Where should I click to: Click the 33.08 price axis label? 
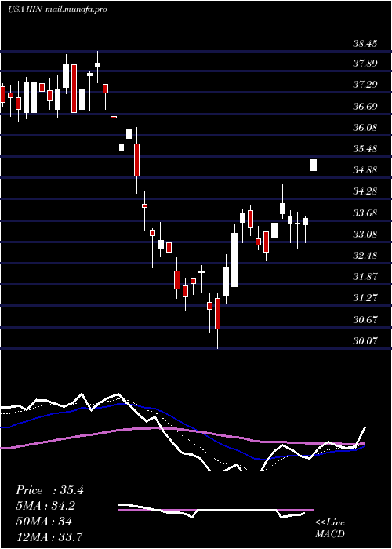coord(365,234)
